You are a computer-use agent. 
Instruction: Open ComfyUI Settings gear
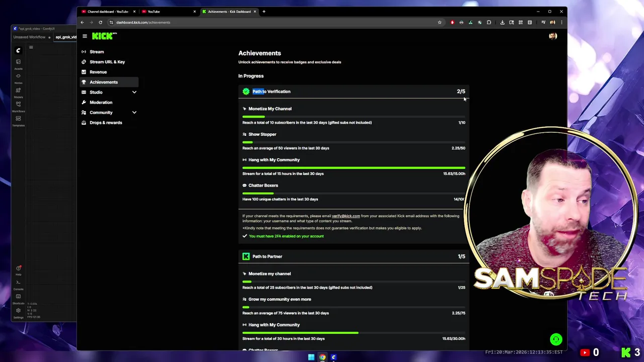click(x=18, y=313)
